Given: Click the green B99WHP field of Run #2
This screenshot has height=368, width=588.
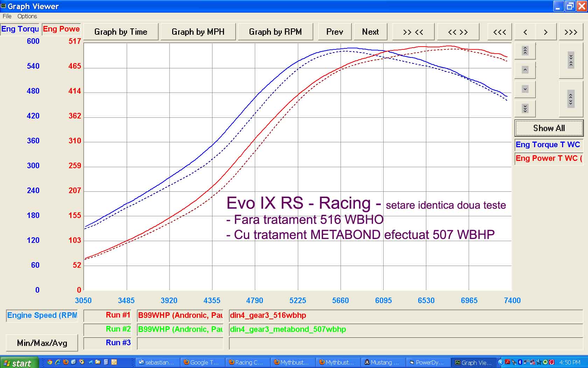Looking at the screenshot, I should 180,329.
